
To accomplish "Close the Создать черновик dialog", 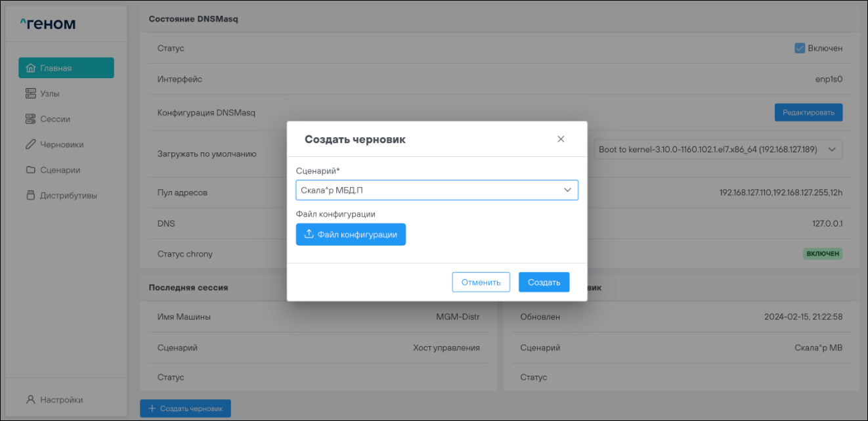I will pos(561,139).
